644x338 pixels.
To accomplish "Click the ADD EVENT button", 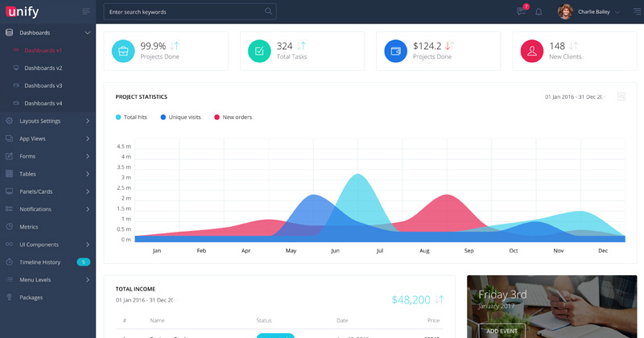I will 501,331.
